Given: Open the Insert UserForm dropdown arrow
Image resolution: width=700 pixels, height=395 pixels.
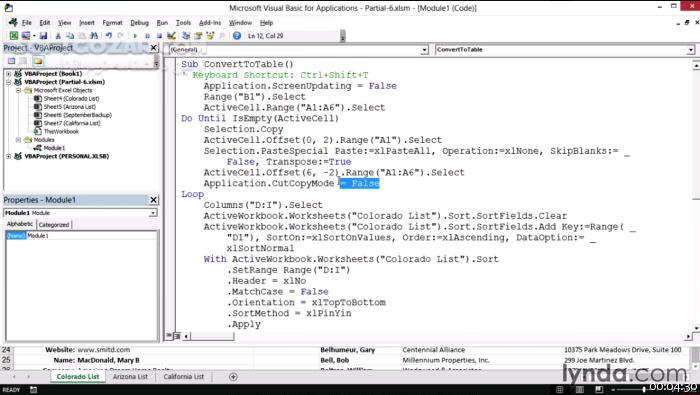Looking at the screenshot, I should coord(33,36).
